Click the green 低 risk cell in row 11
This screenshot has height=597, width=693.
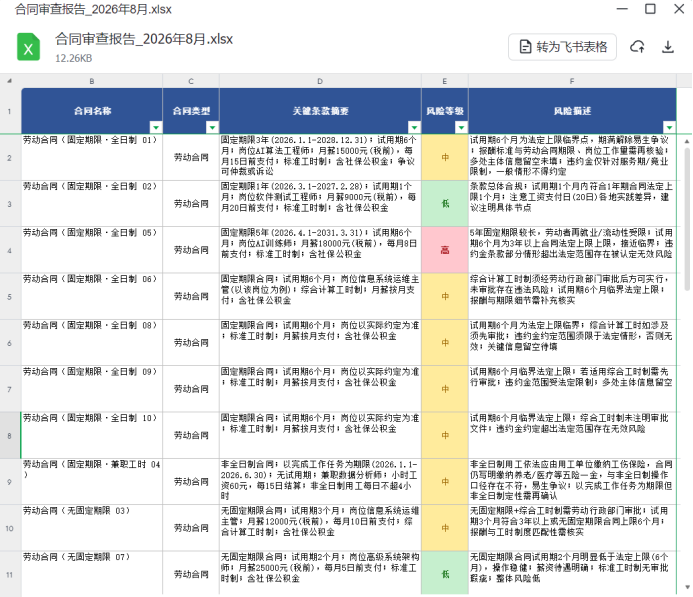[x=445, y=573]
